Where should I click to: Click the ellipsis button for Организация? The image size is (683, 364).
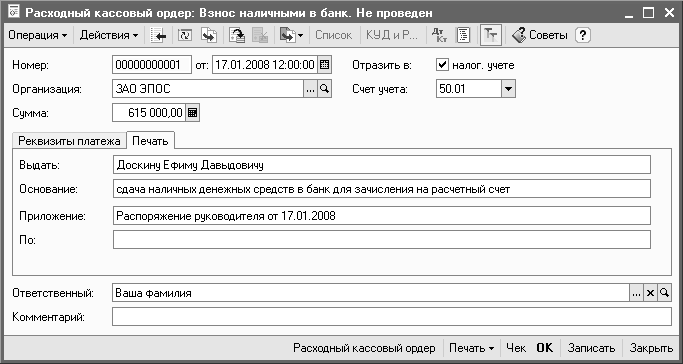tap(310, 89)
